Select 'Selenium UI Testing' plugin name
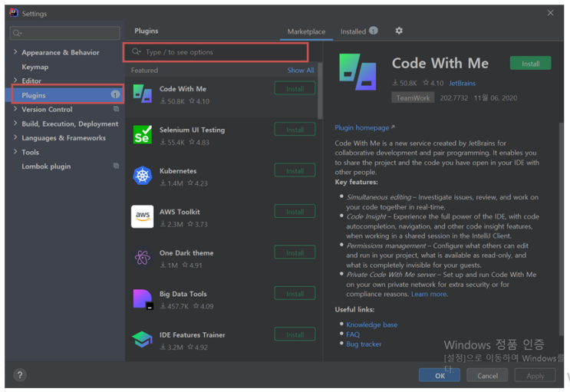The width and height of the screenshot is (570, 392). [x=192, y=130]
